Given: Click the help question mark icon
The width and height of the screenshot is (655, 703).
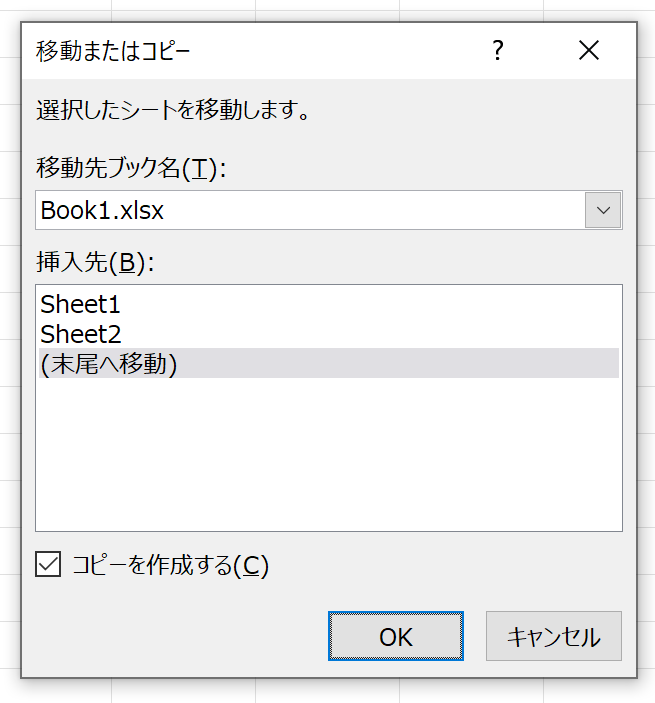Looking at the screenshot, I should pos(497,50).
